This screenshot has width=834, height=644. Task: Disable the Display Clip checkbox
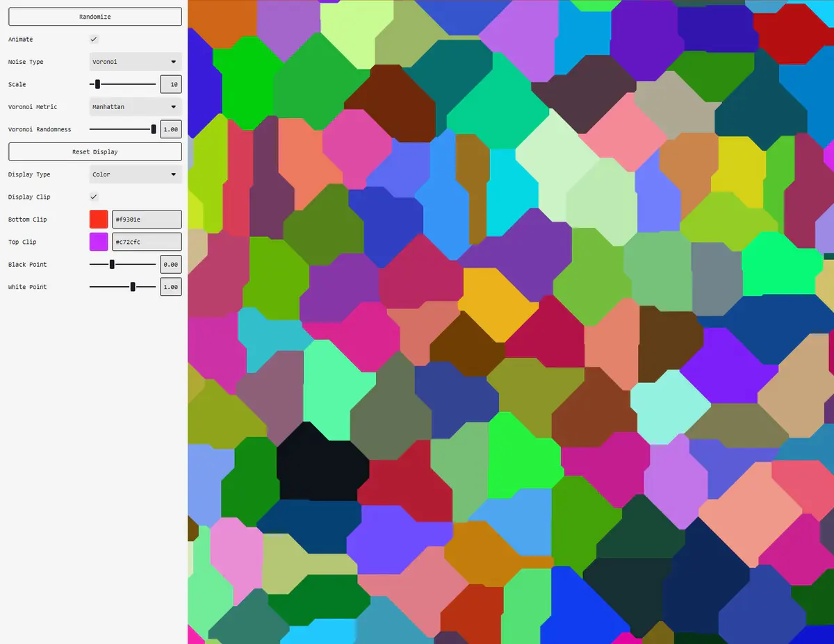pyautogui.click(x=94, y=197)
